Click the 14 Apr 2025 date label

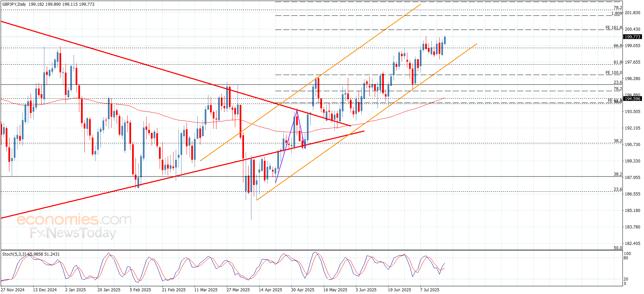point(270,290)
